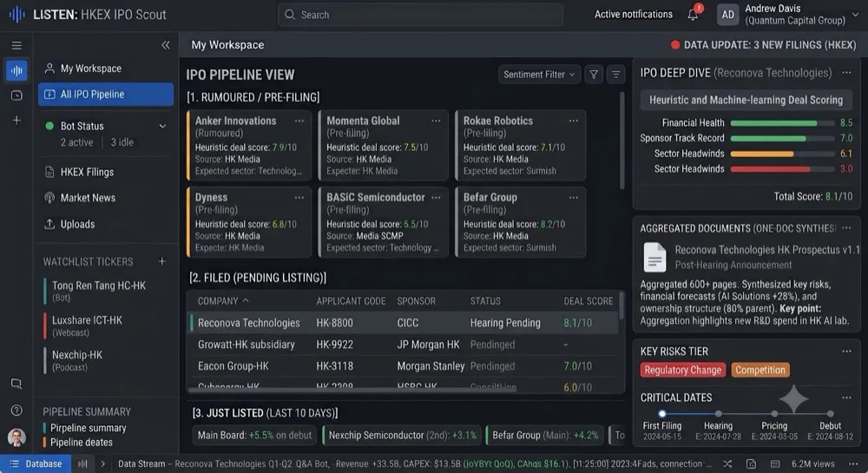The width and height of the screenshot is (868, 473).
Task: Click the Sponsor Track Record score bar
Action: click(782, 138)
